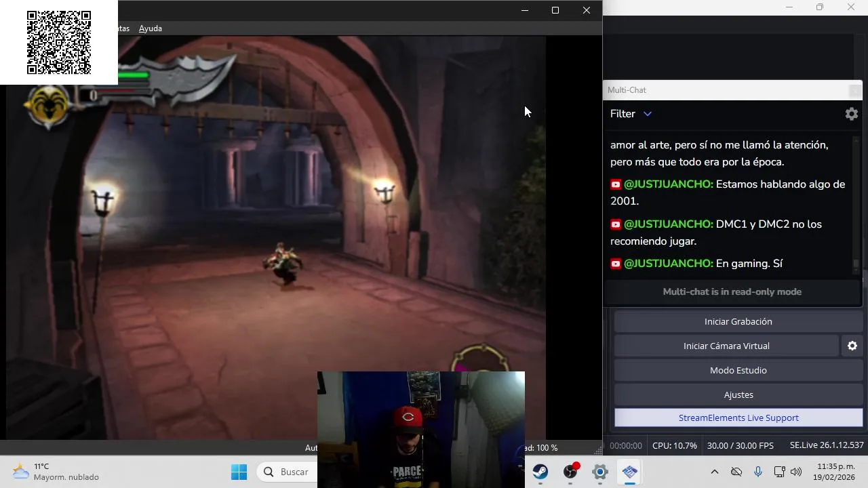This screenshot has width=868, height=488.
Task: Open the clock and date panel
Action: click(x=835, y=472)
